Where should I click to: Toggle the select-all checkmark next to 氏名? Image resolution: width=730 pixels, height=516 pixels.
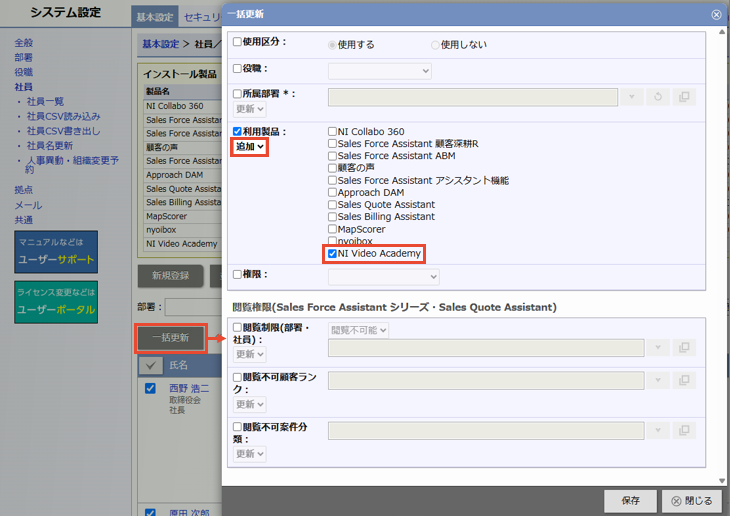(x=150, y=366)
